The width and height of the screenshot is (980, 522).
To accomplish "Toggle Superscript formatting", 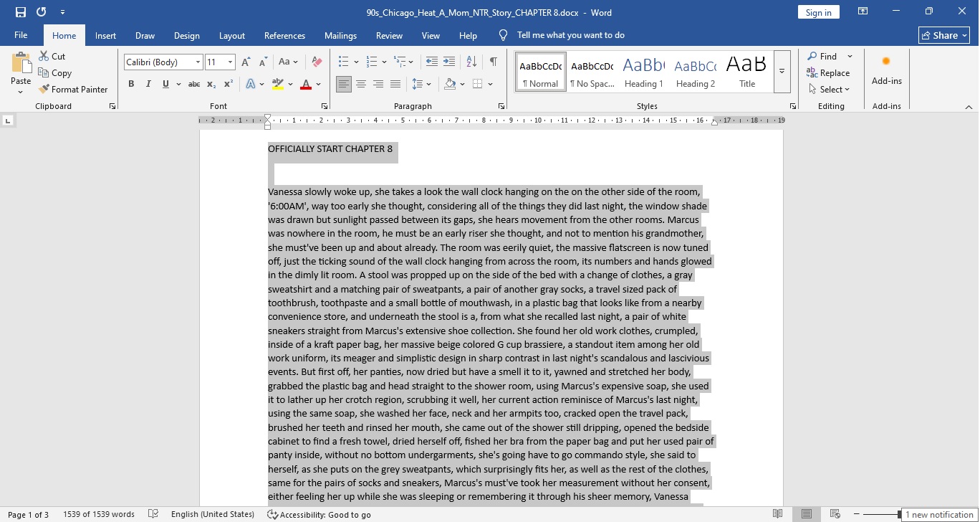I will tap(229, 84).
